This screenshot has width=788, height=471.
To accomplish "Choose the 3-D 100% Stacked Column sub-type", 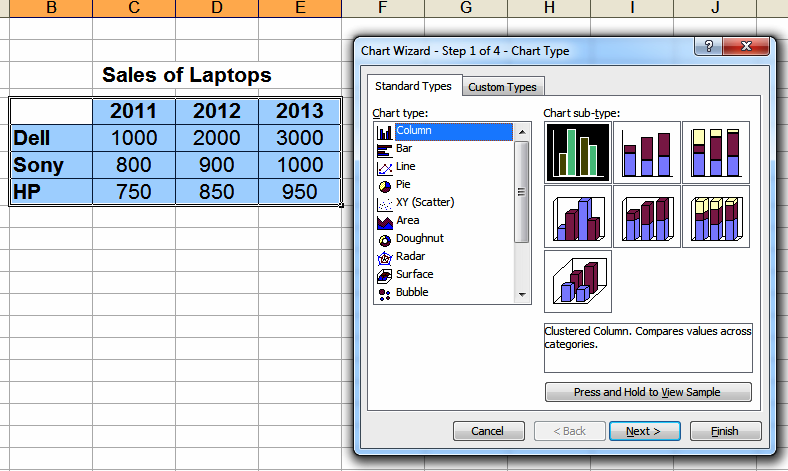I will (x=716, y=217).
